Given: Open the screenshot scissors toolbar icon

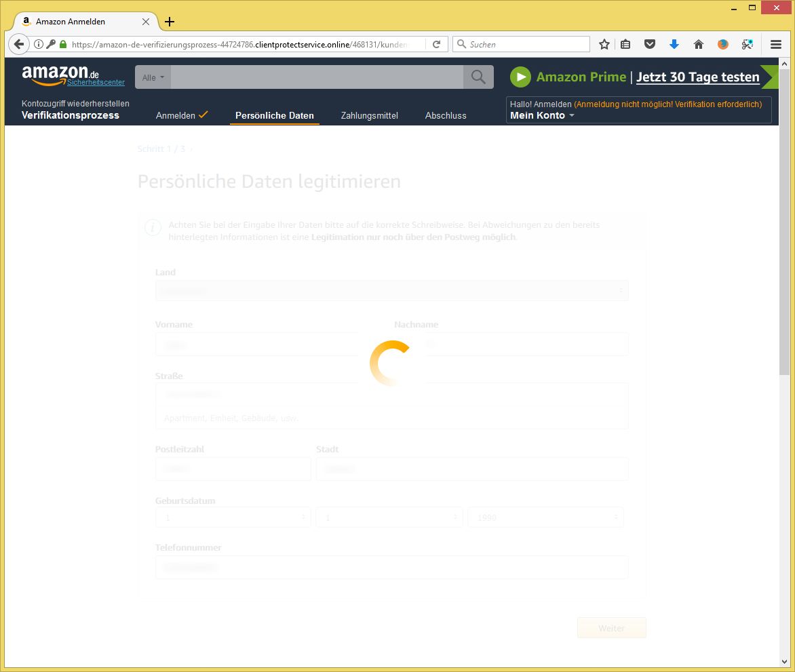Looking at the screenshot, I should click(x=748, y=44).
